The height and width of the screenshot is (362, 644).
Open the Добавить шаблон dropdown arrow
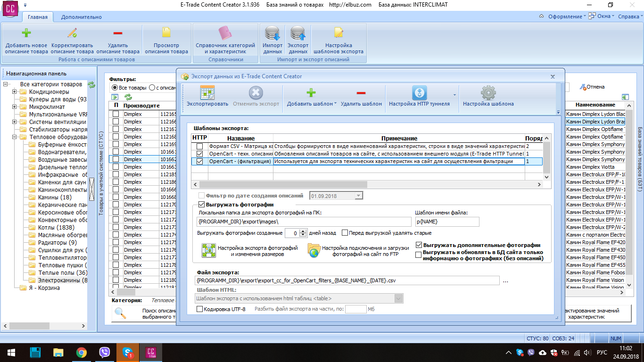335,104
